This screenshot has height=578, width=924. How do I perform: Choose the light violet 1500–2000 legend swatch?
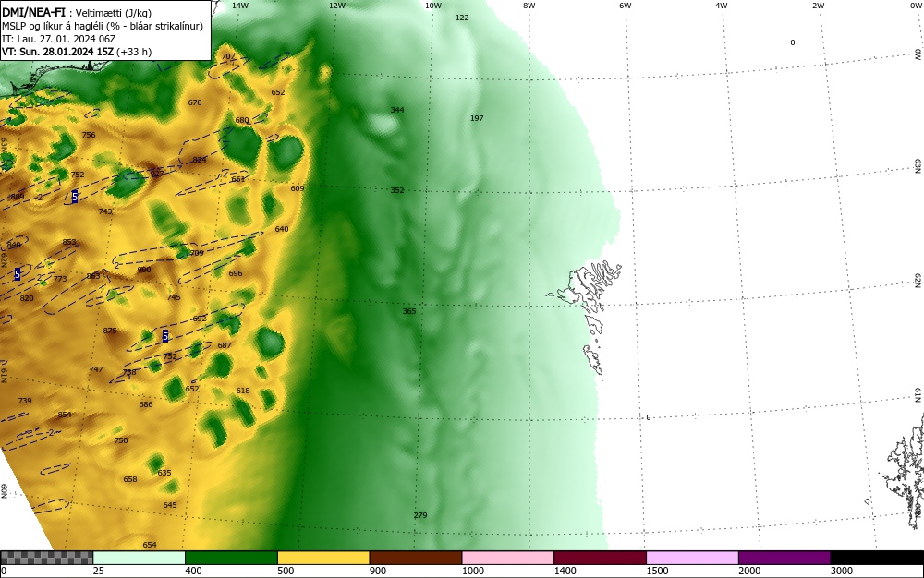point(692,558)
